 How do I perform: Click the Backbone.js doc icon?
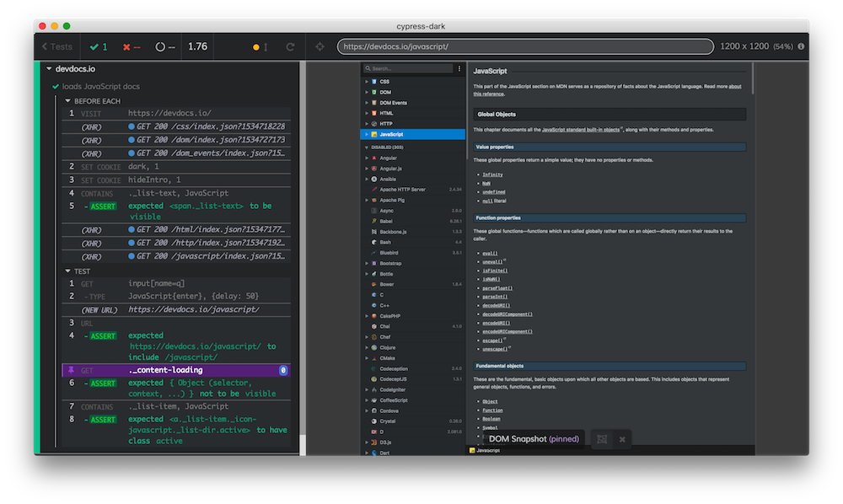pos(374,232)
